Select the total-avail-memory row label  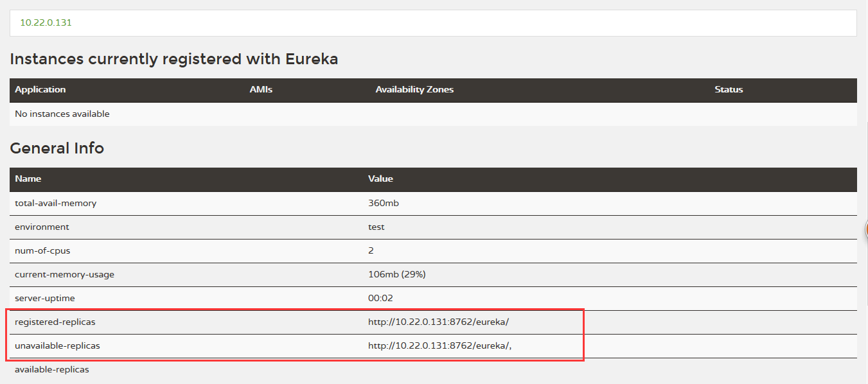click(x=55, y=204)
